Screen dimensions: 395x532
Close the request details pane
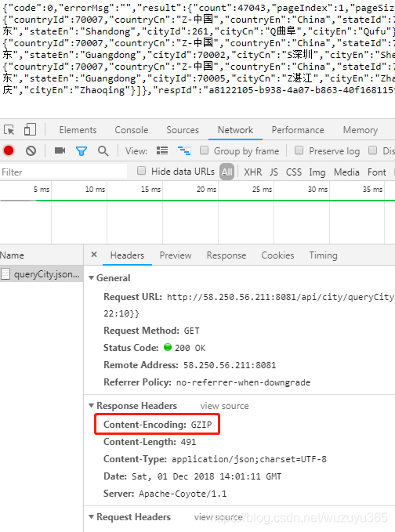tap(94, 255)
